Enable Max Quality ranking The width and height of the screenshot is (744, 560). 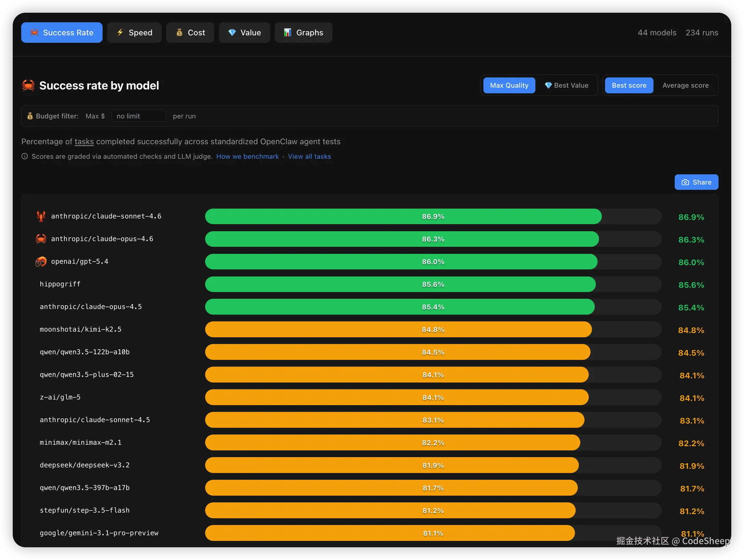[x=509, y=86]
